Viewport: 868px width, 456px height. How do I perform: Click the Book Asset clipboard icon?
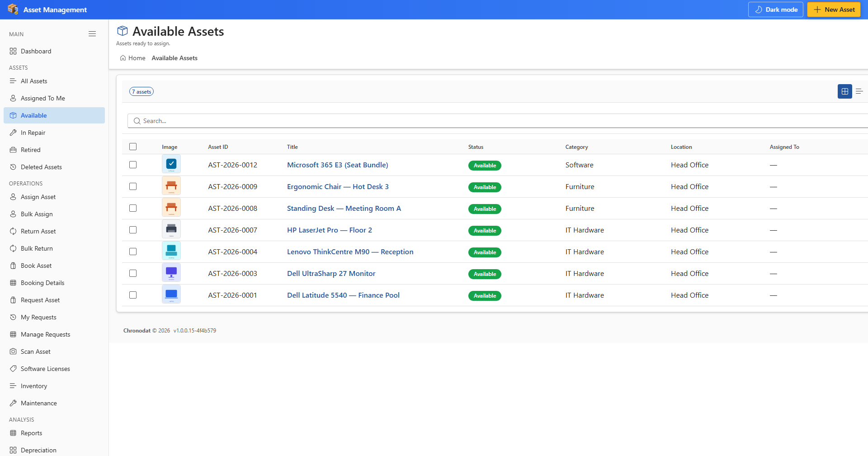coord(13,266)
